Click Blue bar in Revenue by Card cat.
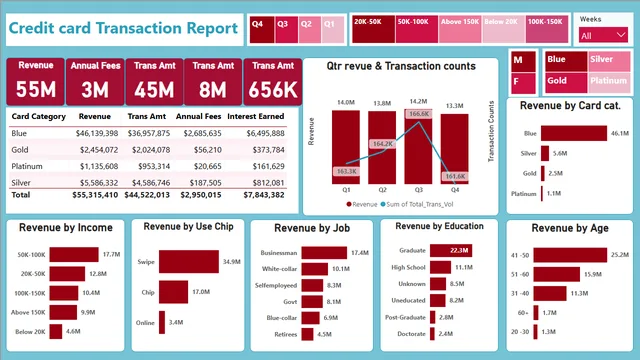This screenshot has width=640, height=360. click(574, 133)
